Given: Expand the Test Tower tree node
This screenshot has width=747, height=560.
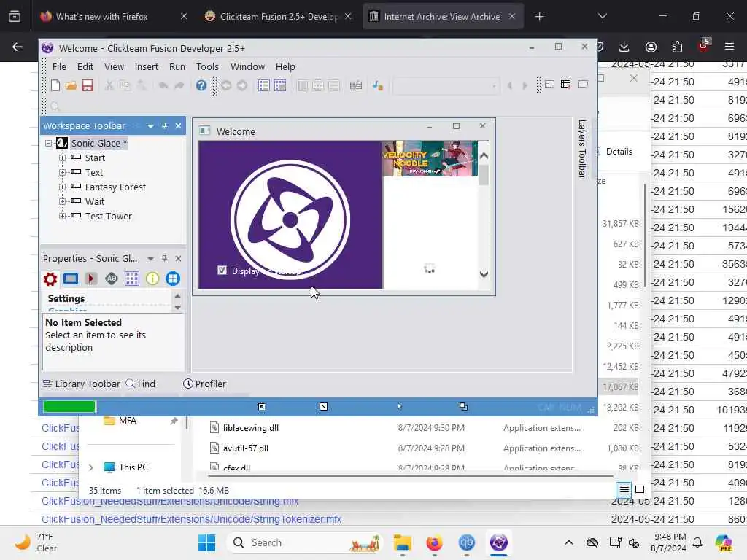Looking at the screenshot, I should coord(63,216).
